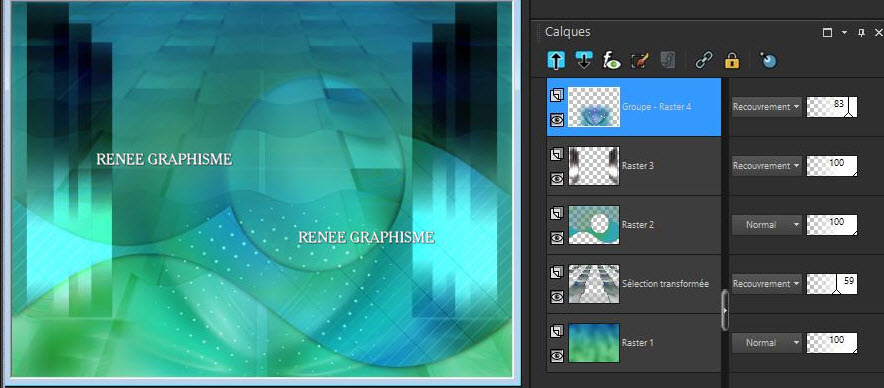Click the opacity slider of Raster 2

coord(832,224)
